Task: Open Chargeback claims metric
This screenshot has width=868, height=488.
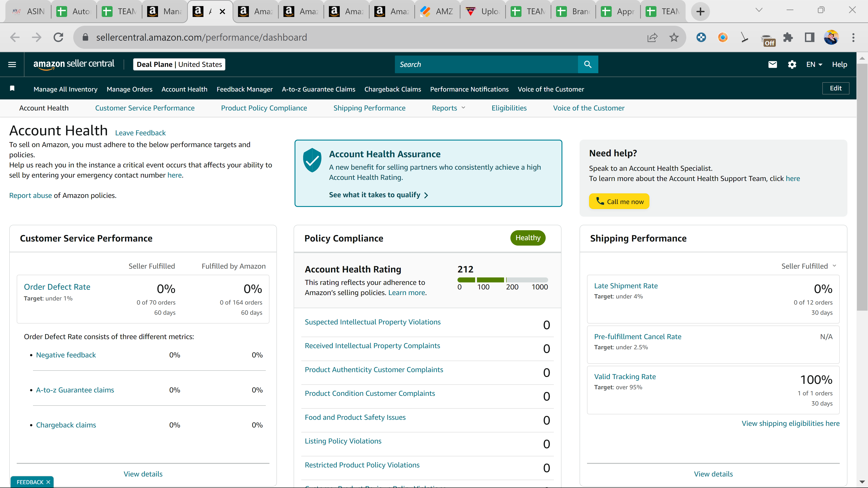Action: pos(66,425)
